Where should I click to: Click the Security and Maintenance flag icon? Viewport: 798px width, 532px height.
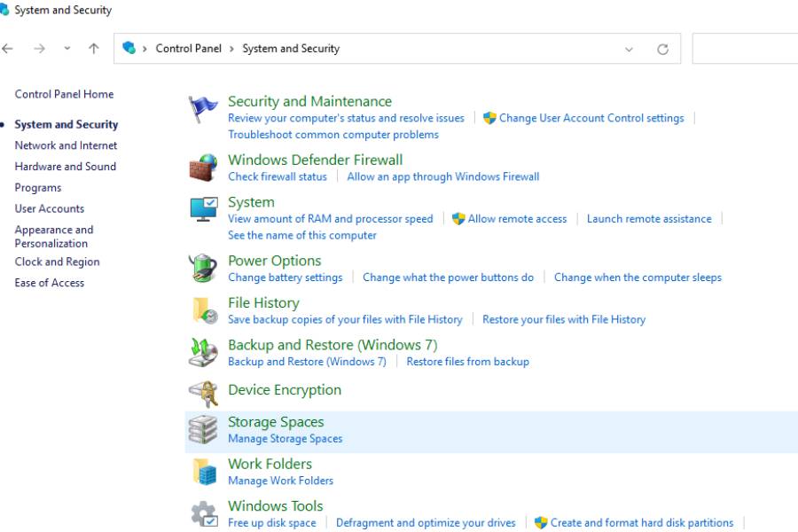(x=202, y=109)
